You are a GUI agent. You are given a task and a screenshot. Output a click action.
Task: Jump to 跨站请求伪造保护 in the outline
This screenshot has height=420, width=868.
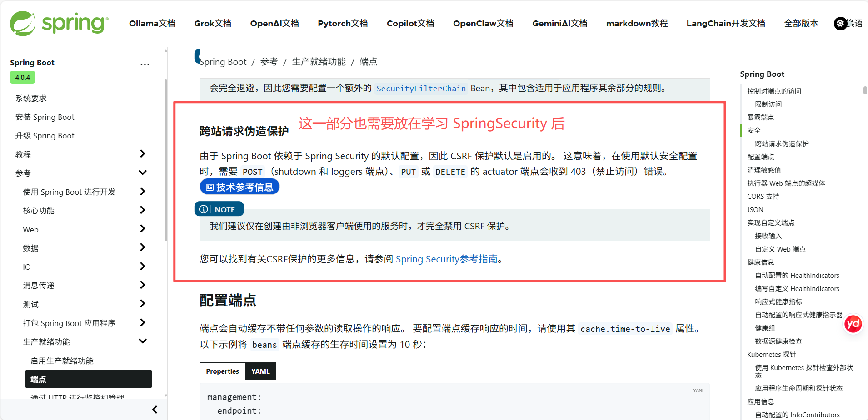(x=782, y=143)
